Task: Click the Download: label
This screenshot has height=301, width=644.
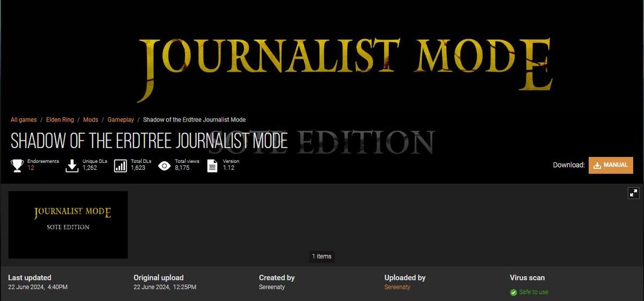Action: 569,165
